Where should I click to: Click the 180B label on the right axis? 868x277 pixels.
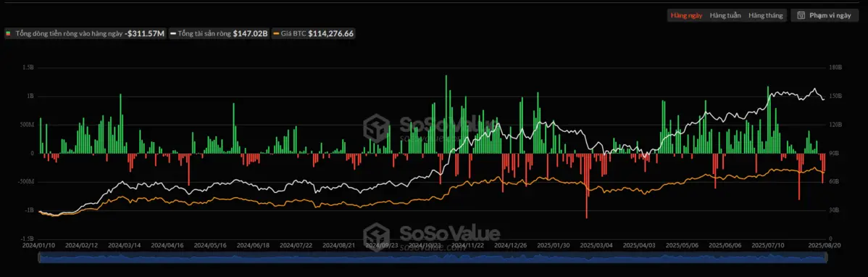(x=836, y=67)
